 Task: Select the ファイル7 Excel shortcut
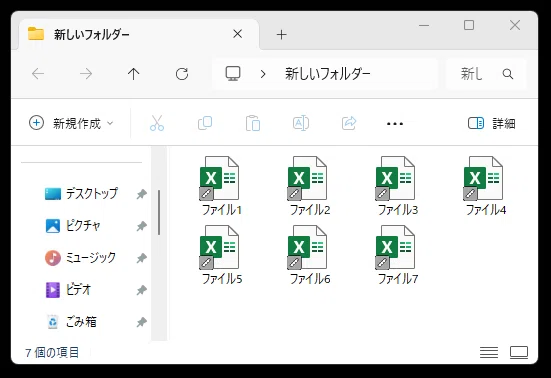pos(397,255)
